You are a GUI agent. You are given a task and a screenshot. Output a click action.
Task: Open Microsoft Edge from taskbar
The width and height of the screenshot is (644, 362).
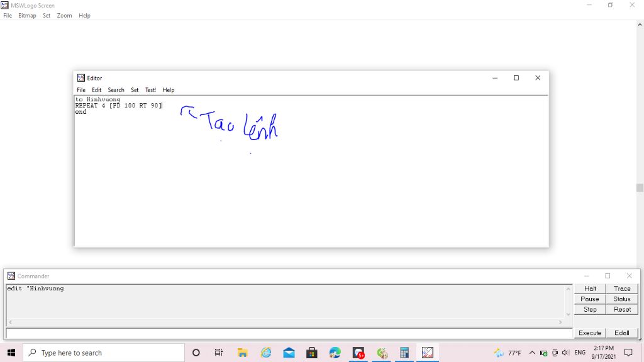point(335,353)
